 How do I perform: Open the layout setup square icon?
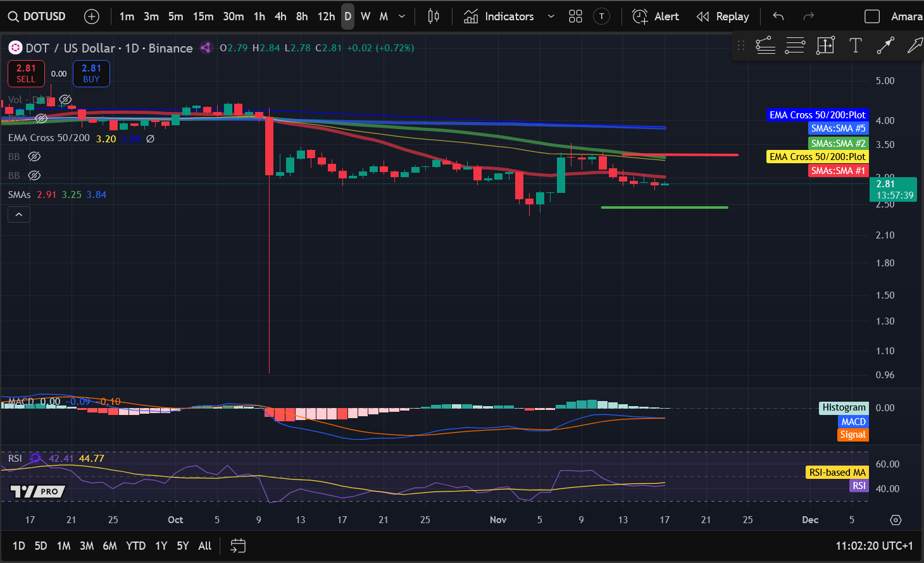pyautogui.click(x=872, y=16)
